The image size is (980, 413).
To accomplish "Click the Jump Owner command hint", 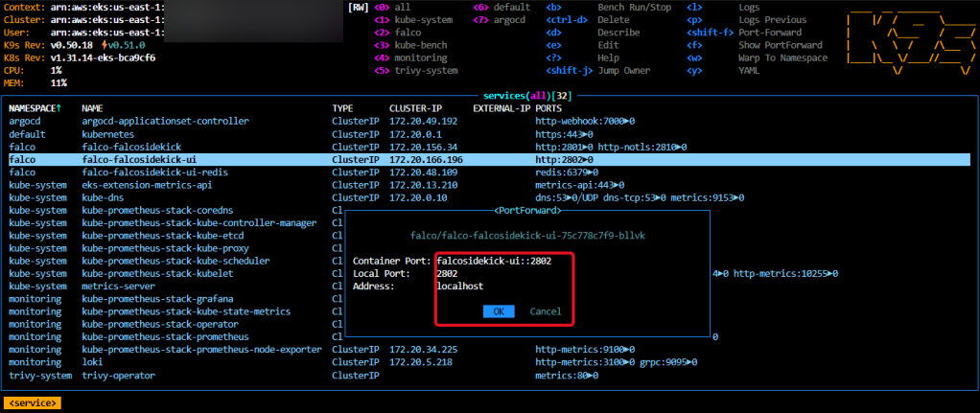I will pos(623,71).
